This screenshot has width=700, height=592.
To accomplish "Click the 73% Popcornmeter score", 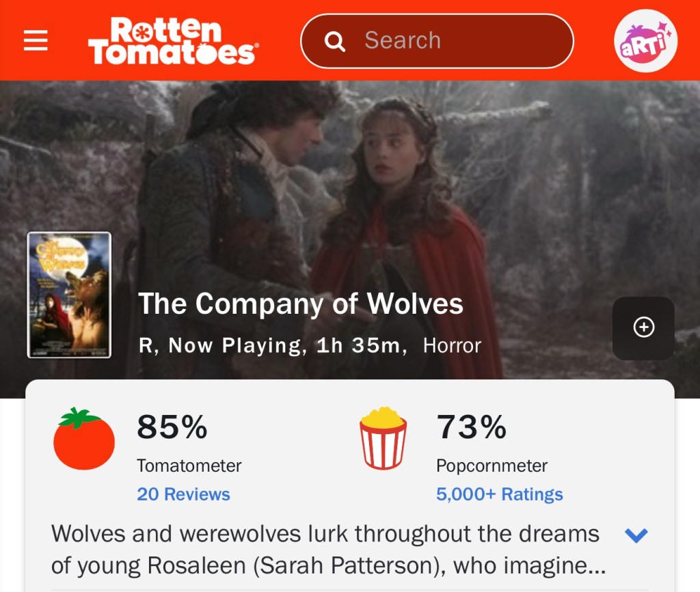I will pyautogui.click(x=471, y=427).
